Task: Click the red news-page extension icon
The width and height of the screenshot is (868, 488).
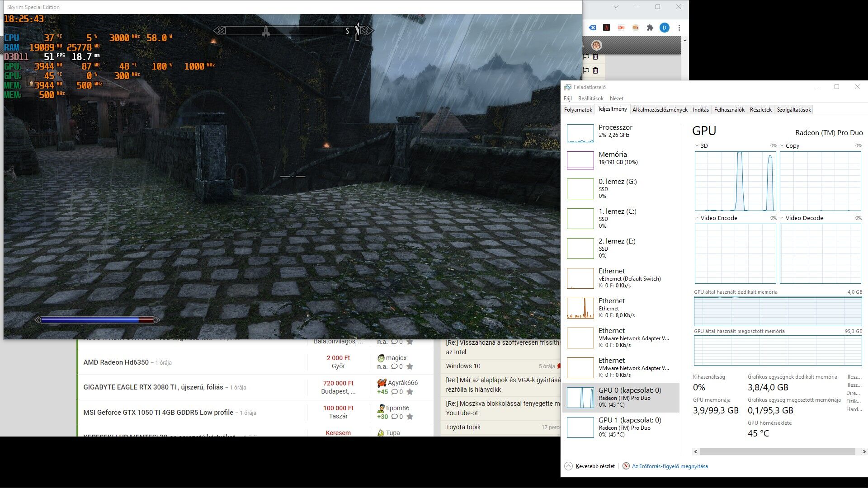Action: [621, 28]
